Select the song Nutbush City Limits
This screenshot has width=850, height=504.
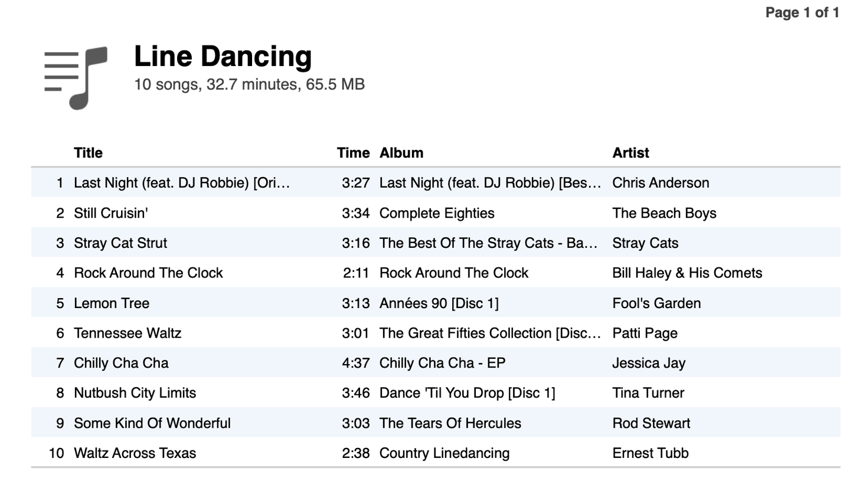point(135,393)
